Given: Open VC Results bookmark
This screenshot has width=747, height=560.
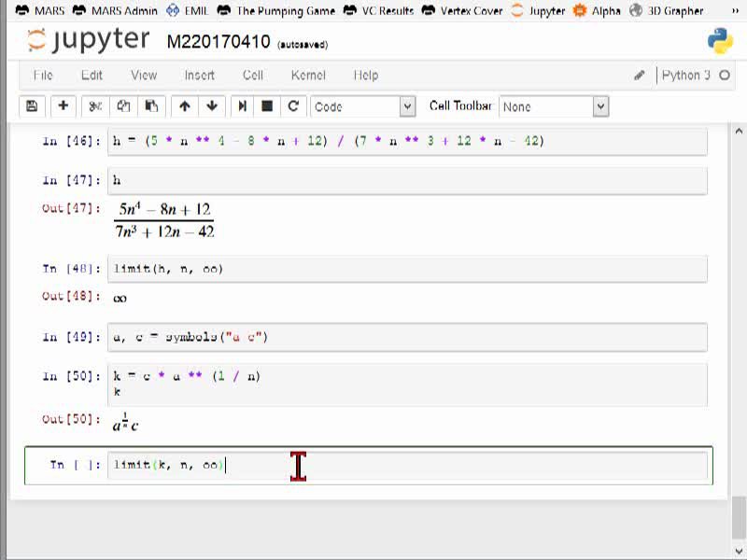Looking at the screenshot, I should pyautogui.click(x=378, y=10).
